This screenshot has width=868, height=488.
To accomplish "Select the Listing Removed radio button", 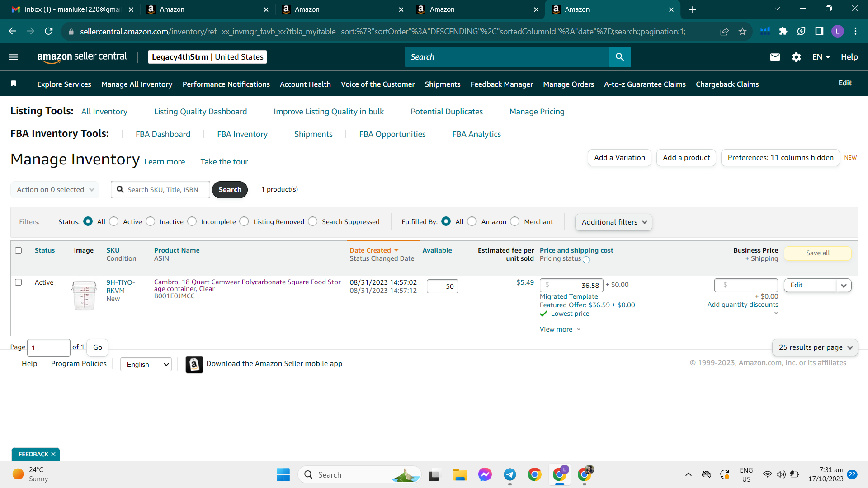I will pyautogui.click(x=244, y=221).
